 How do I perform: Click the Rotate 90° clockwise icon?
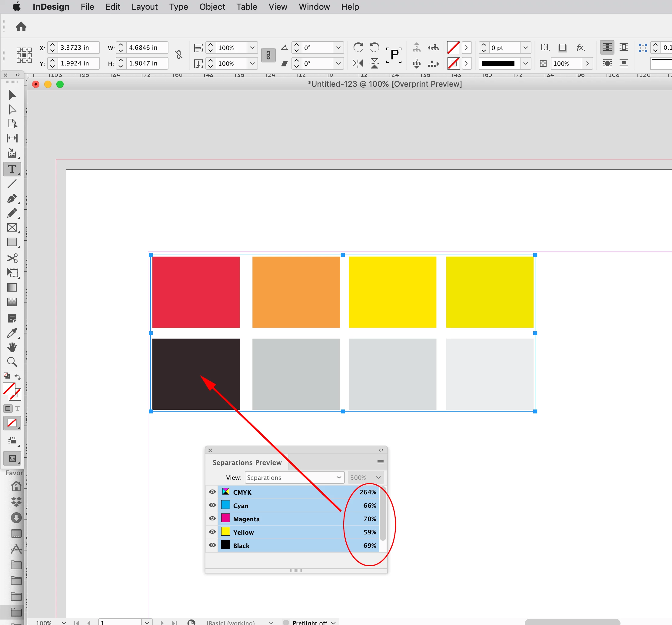[358, 47]
